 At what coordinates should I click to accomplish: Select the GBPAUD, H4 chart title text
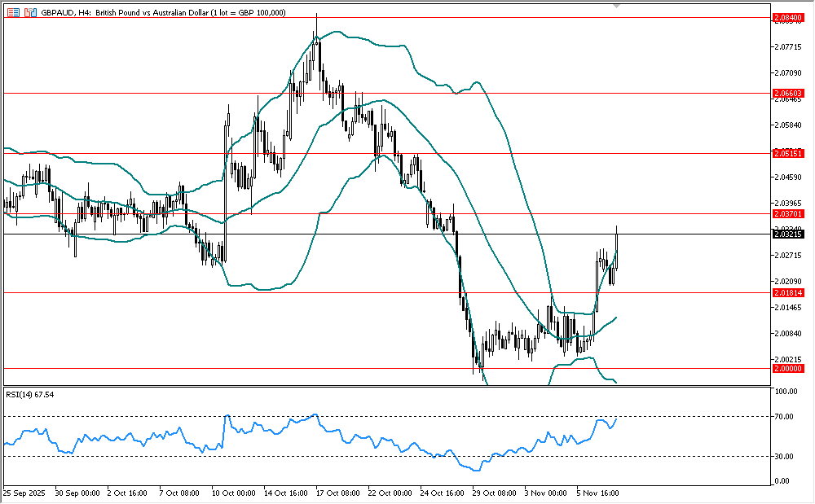pos(64,13)
